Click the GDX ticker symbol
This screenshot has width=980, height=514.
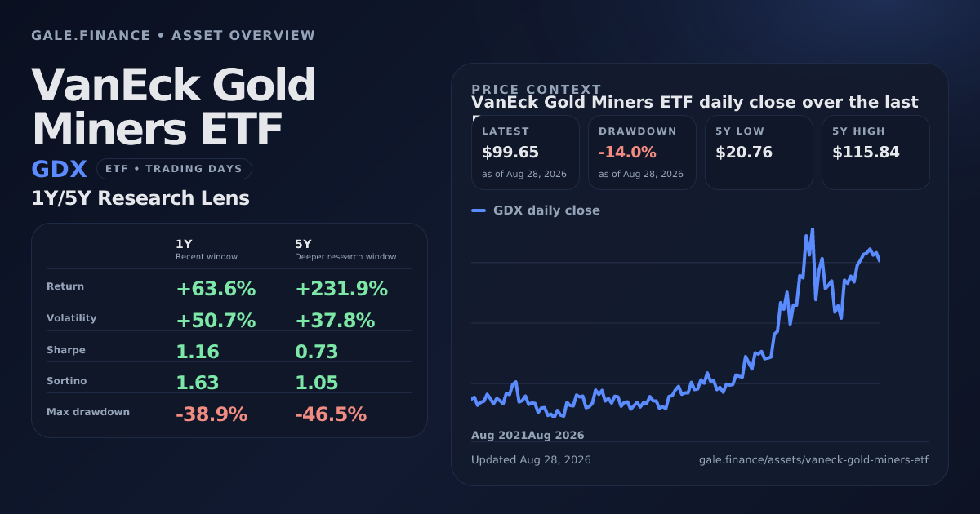pyautogui.click(x=59, y=169)
